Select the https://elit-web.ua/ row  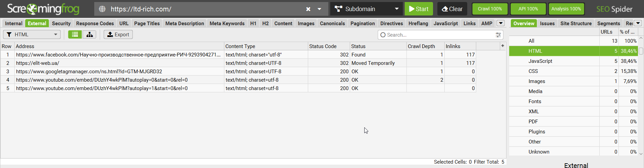pyautogui.click(x=238, y=63)
